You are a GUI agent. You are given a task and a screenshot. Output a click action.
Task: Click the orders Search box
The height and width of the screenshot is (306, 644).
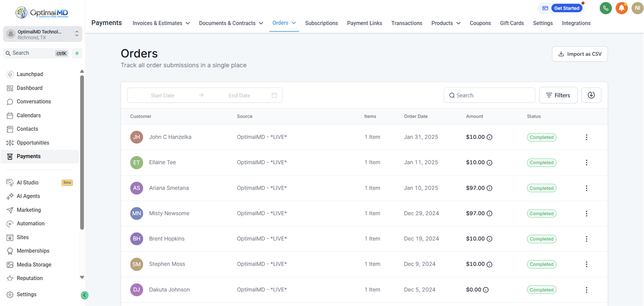(x=489, y=95)
